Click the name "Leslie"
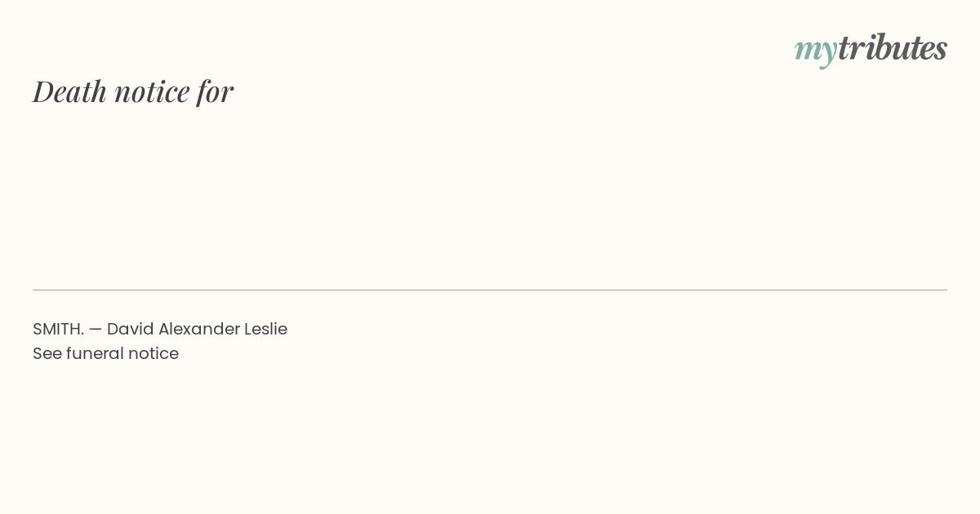Screen dimensions: 980x514 pyautogui.click(x=265, y=329)
